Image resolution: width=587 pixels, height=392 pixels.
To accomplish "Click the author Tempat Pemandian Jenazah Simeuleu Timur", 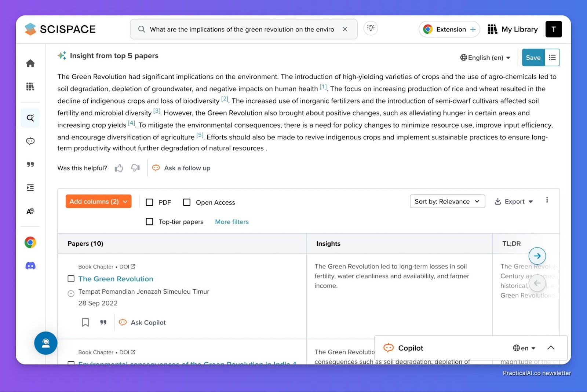I will coord(143,292).
